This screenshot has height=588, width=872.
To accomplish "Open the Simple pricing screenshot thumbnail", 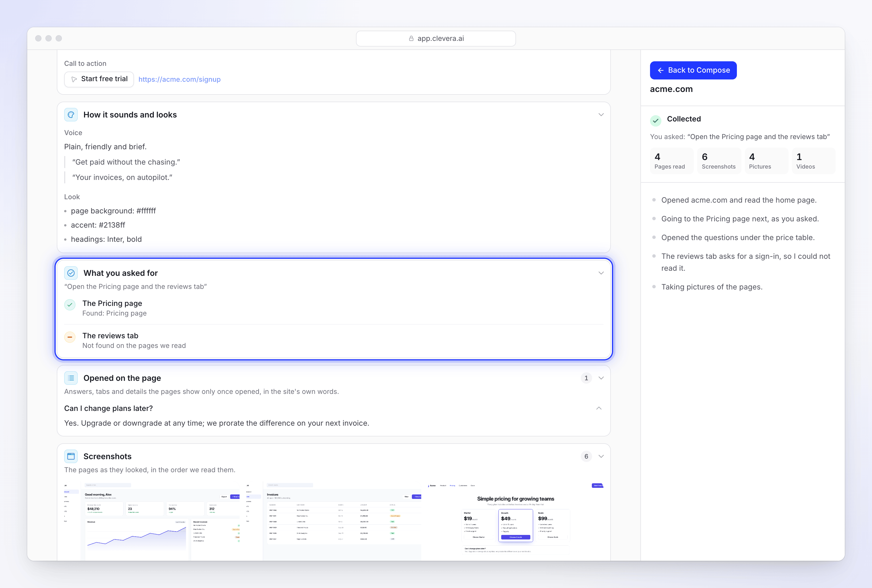I will pyautogui.click(x=515, y=521).
